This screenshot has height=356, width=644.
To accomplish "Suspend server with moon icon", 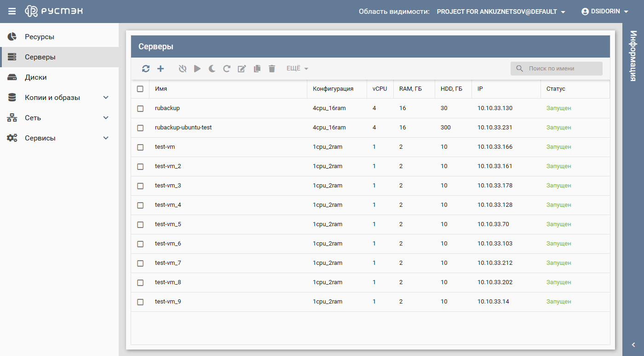I will pyautogui.click(x=212, y=69).
